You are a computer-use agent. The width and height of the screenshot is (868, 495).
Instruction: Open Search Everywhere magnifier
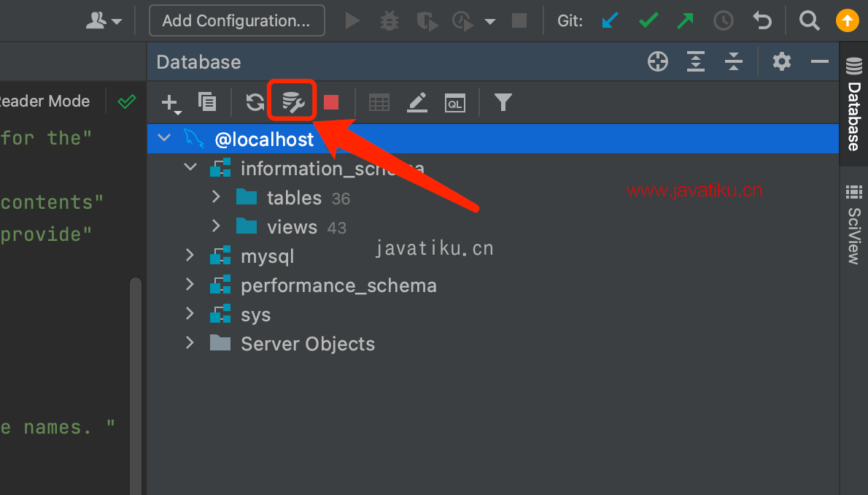(810, 21)
